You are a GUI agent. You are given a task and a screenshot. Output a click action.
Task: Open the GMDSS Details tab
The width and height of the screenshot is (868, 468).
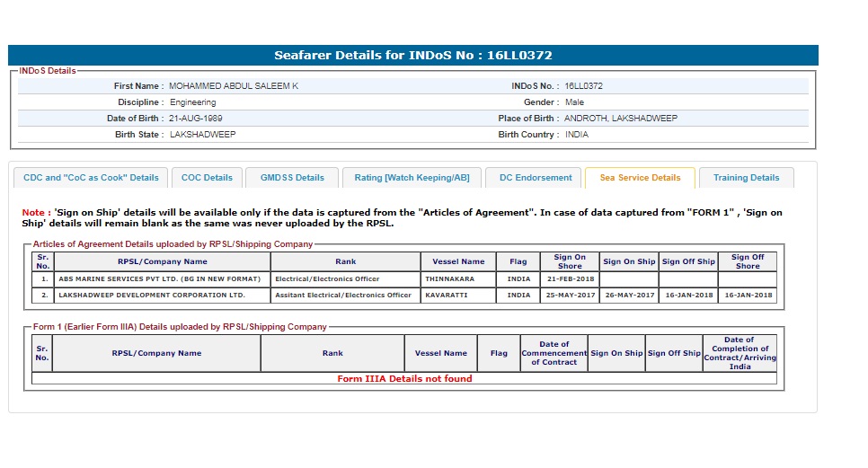point(292,178)
